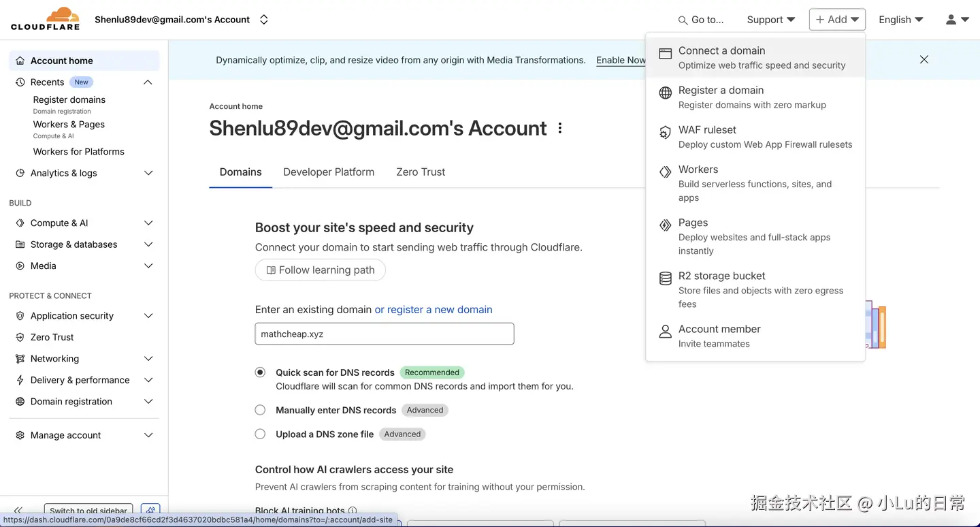
Task: Choose Upload a DNS zone file
Action: click(x=260, y=434)
